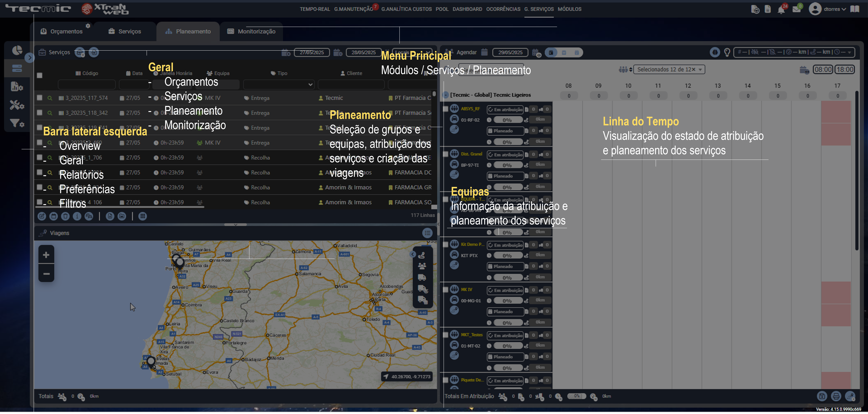This screenshot has width=868, height=414.
Task: Check row 3_20235_117_574 checkbox
Action: pos(40,98)
